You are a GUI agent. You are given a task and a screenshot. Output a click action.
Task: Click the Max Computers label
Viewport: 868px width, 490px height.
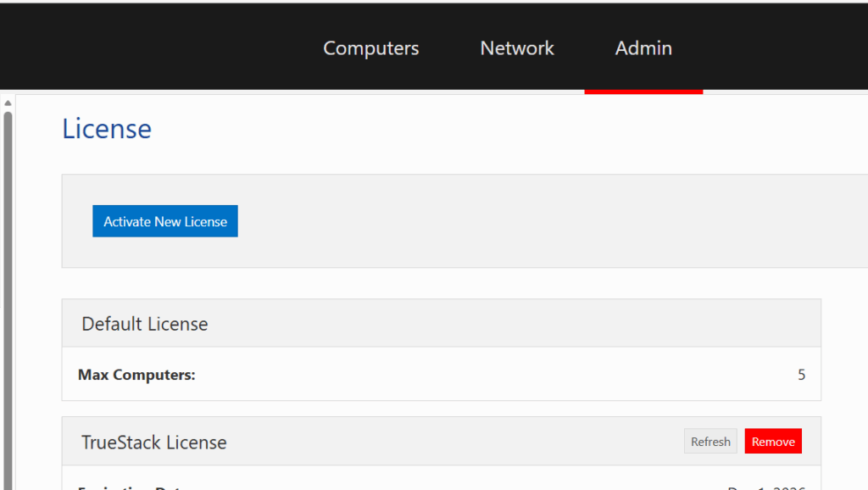pyautogui.click(x=136, y=375)
